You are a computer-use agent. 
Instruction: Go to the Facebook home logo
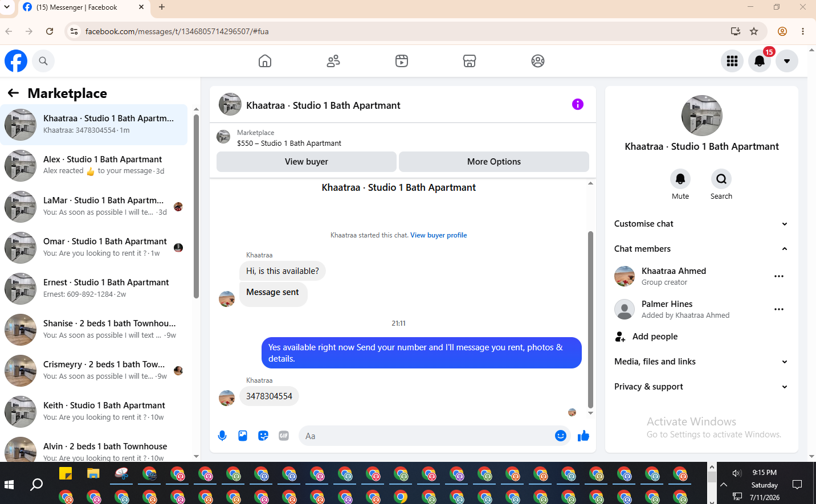point(16,61)
